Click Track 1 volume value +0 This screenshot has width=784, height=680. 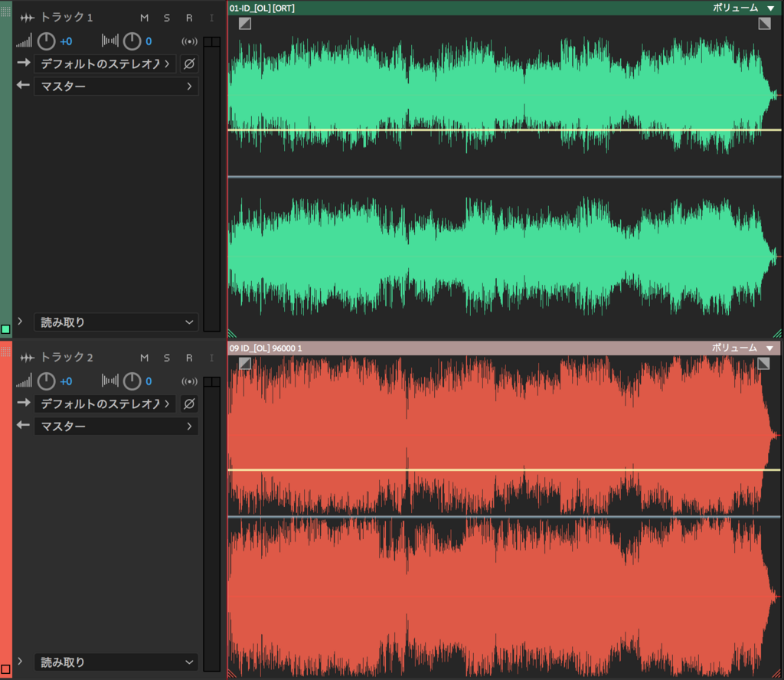[x=66, y=41]
